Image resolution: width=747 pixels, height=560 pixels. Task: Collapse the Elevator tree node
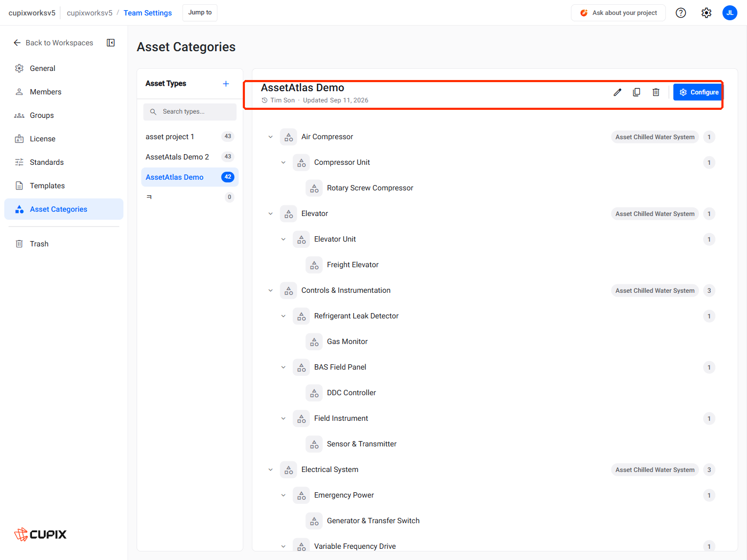coord(271,214)
